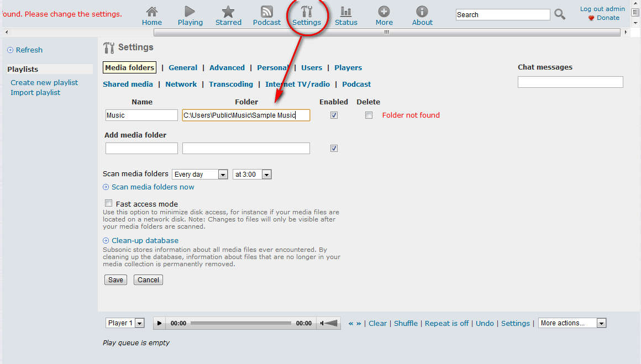Click Create new playlist link
641x364 pixels.
[44, 82]
